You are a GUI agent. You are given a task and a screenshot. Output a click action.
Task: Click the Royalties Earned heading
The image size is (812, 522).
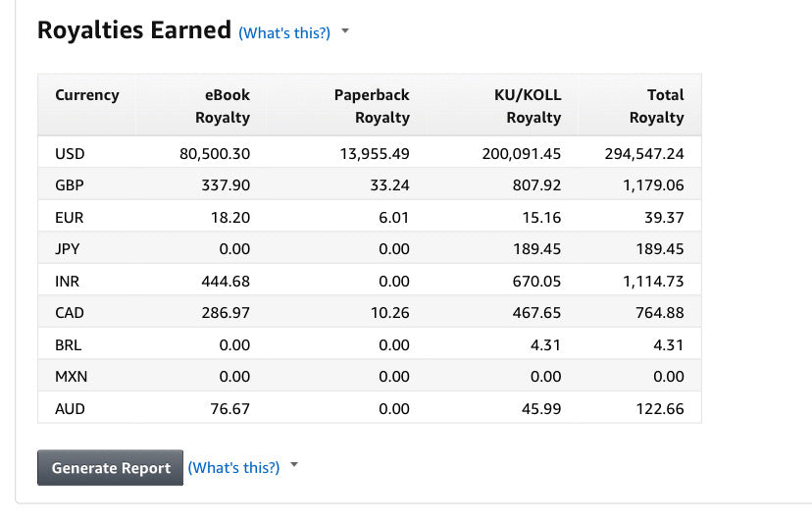pos(134,30)
